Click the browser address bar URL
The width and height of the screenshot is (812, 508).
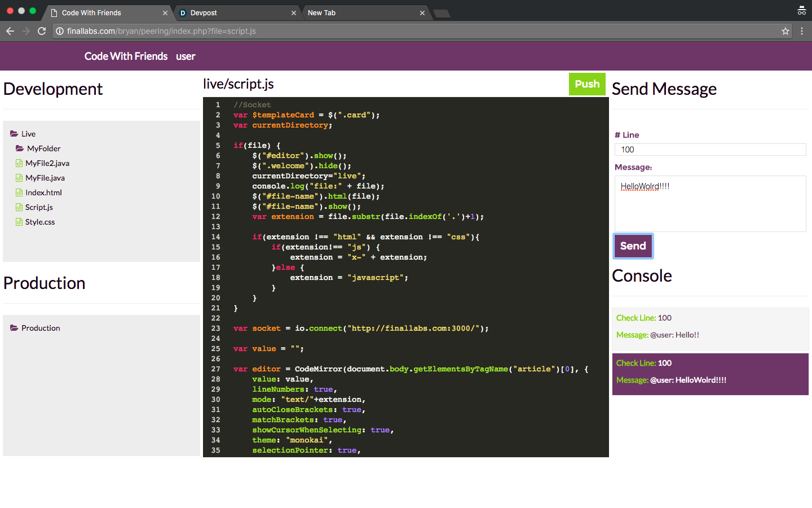[x=161, y=31]
